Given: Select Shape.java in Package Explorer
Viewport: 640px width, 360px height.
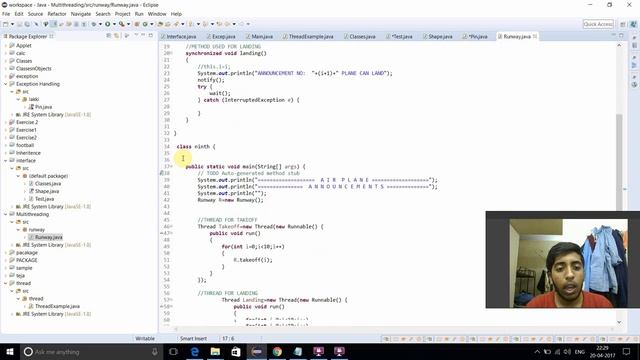Looking at the screenshot, I should click(47, 191).
